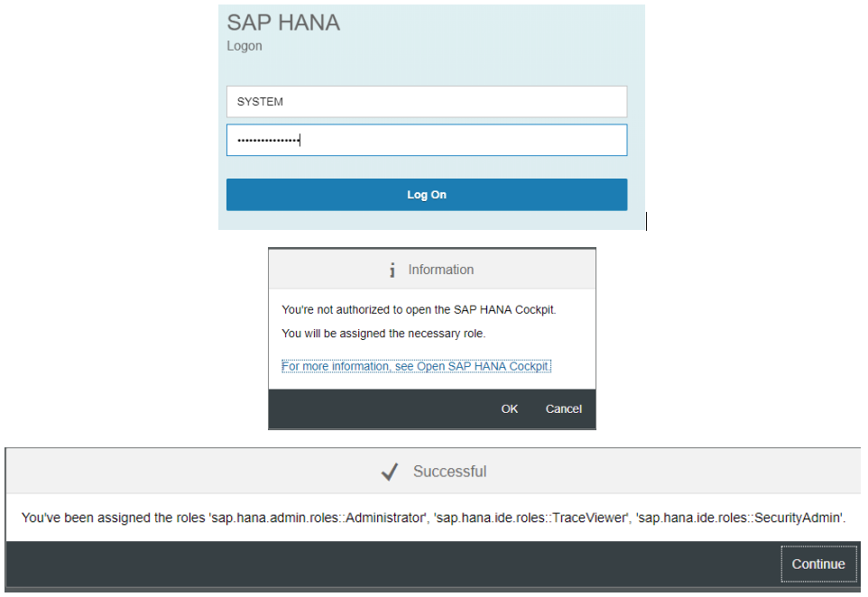Click the 'sap.hana.ide.roles::SecurityAdmin' role name
This screenshot has width=868, height=597.
pos(740,518)
